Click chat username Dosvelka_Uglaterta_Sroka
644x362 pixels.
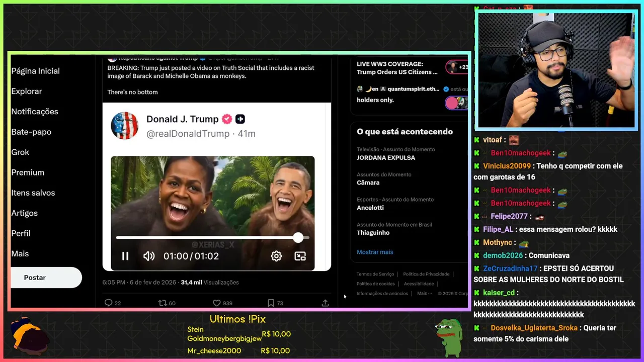click(534, 328)
